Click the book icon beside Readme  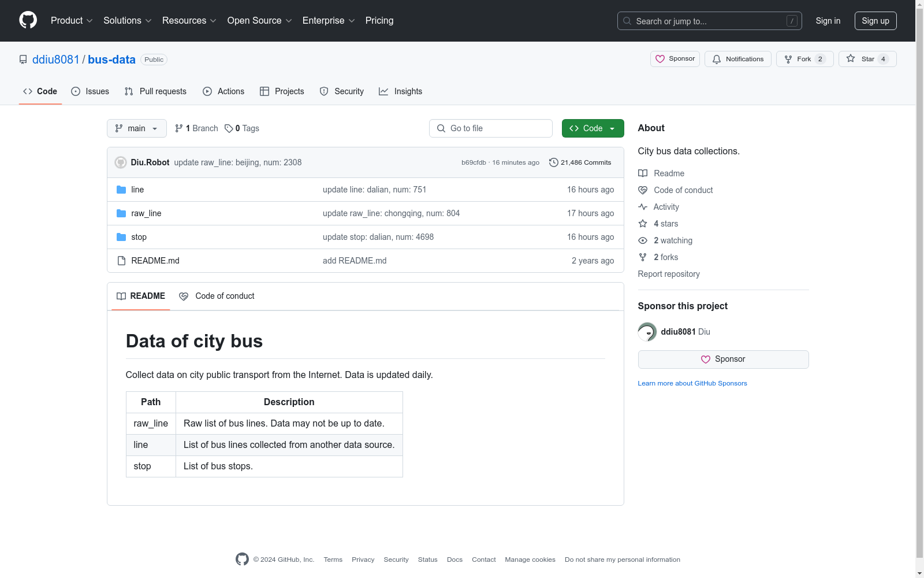click(643, 173)
